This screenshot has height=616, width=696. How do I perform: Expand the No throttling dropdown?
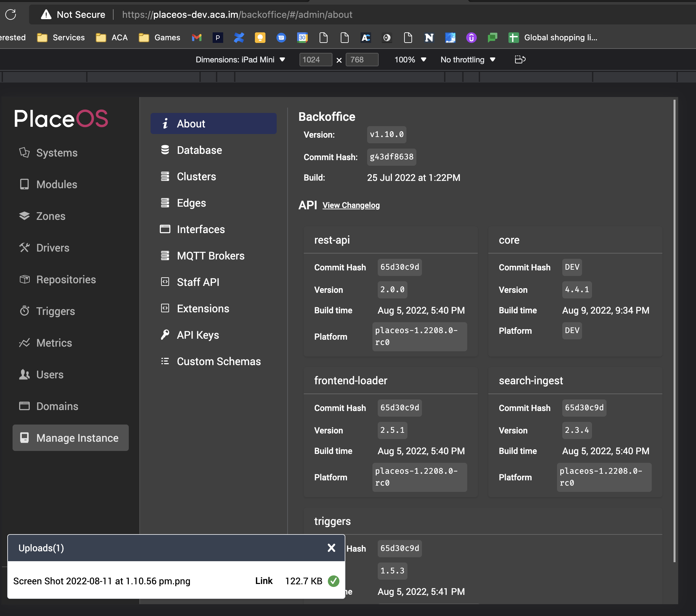pyautogui.click(x=468, y=60)
